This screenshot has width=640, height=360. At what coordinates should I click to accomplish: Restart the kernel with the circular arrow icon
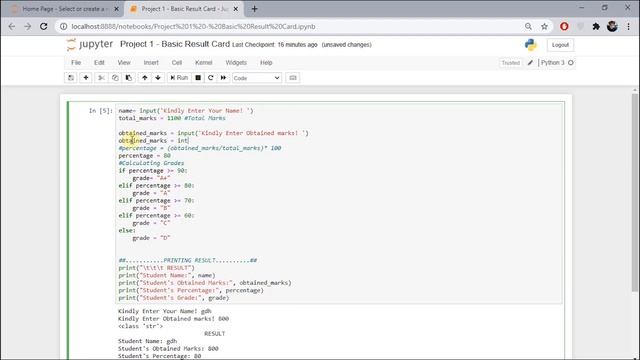pyautogui.click(x=211, y=78)
